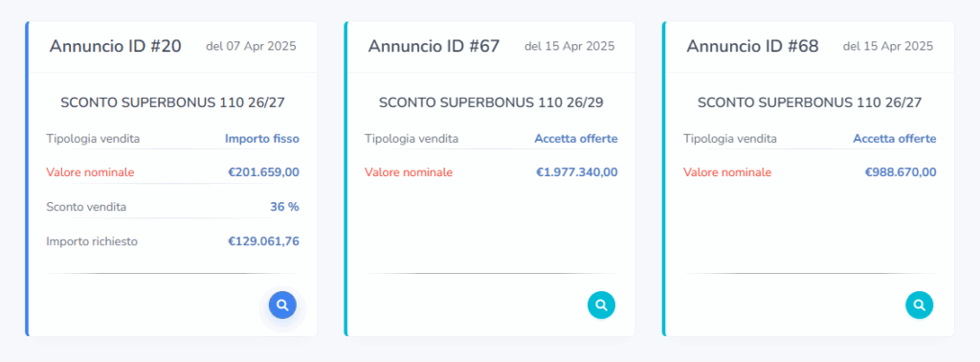Screen dimensions: 980x362
Task: Open details with Annuncio #20 magnifier icon
Action: [282, 305]
